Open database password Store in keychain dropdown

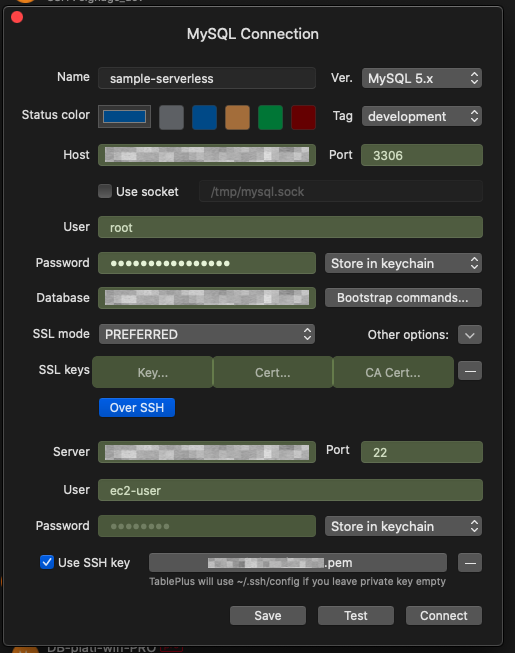click(403, 263)
